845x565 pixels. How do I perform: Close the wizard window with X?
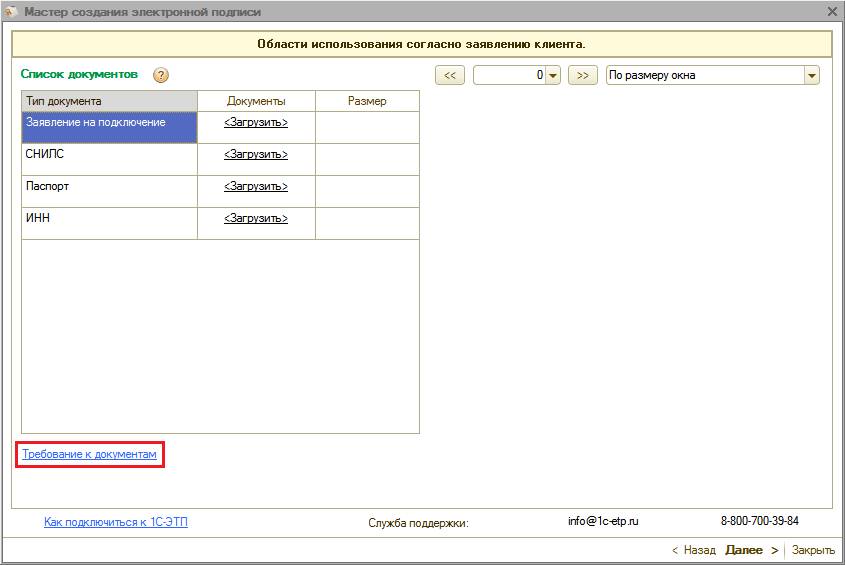[x=832, y=11]
